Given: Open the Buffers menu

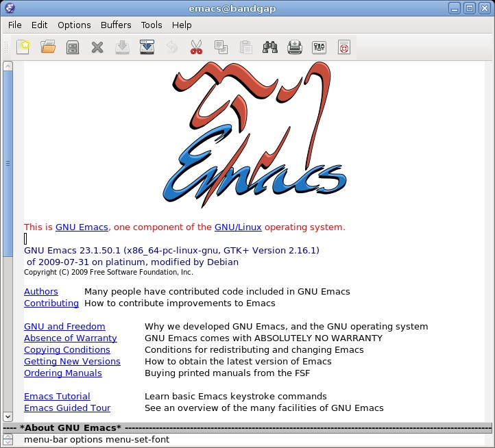Looking at the screenshot, I should click(116, 25).
